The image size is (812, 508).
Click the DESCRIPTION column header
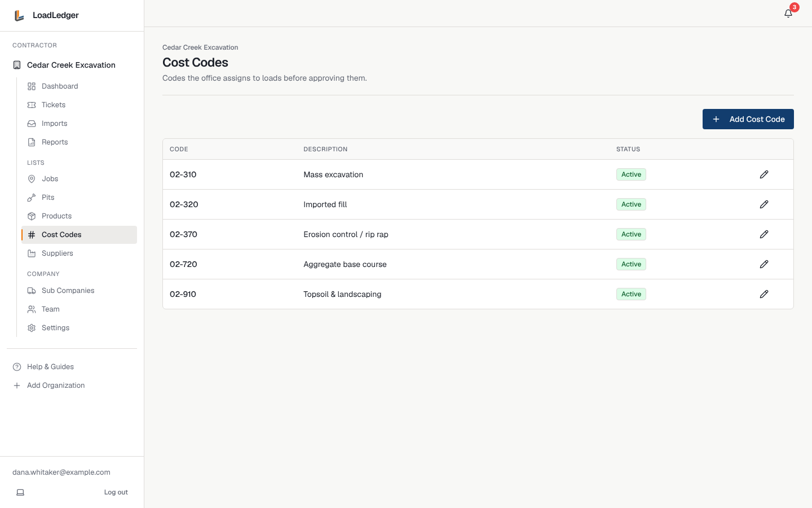coord(325,150)
